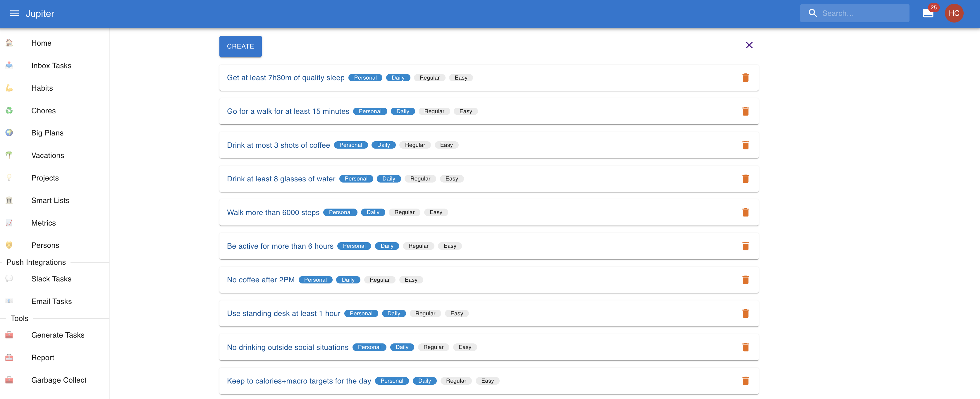Delete the 'Walk more than 6000 steps' habit

[746, 212]
